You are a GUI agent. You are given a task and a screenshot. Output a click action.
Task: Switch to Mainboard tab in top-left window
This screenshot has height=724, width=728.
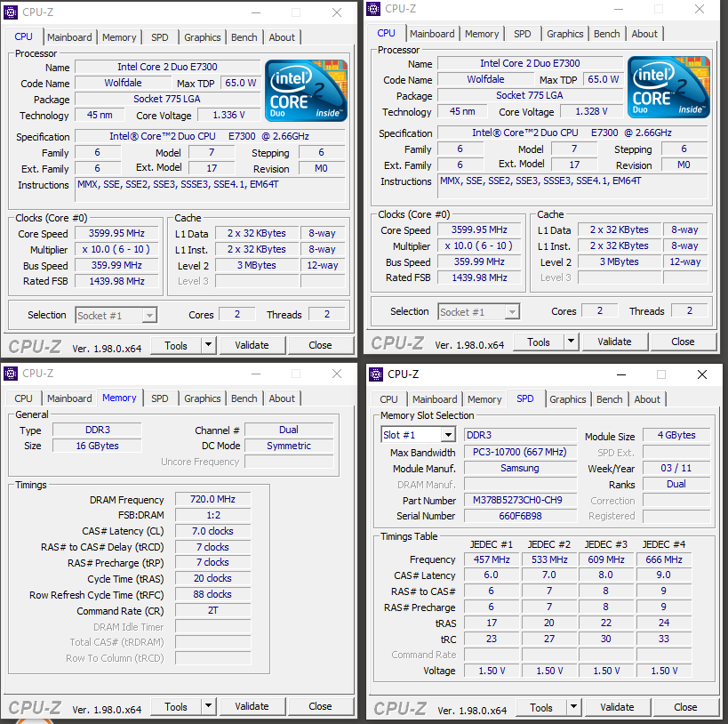[x=69, y=37]
